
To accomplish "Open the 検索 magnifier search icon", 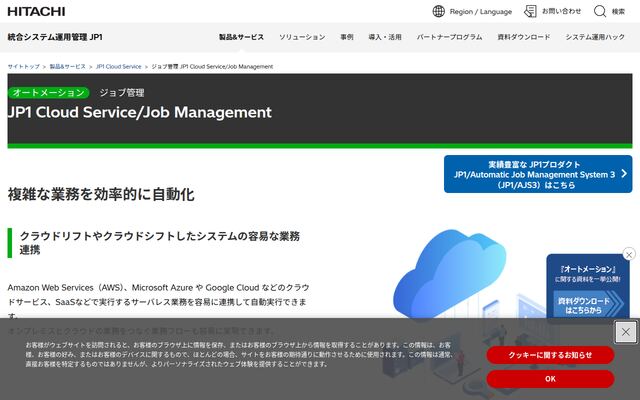I will pyautogui.click(x=600, y=11).
